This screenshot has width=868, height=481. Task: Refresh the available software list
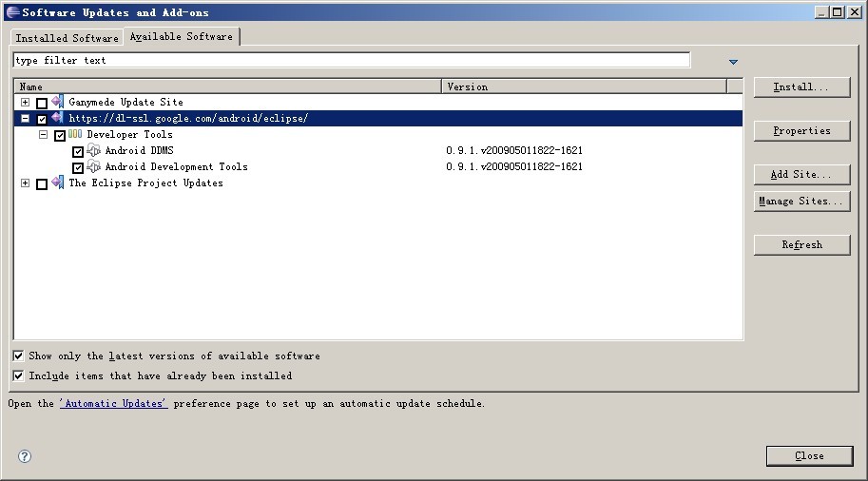[x=801, y=244]
